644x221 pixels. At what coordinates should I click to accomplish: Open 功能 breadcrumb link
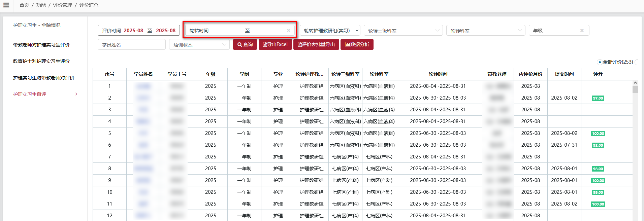[41, 5]
